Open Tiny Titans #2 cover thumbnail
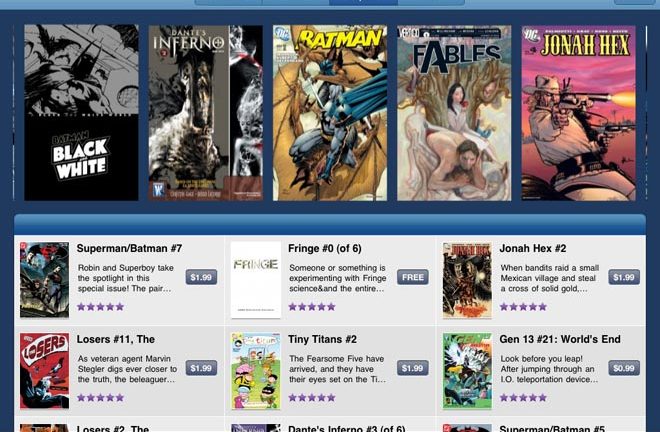This screenshot has height=432, width=660. click(255, 371)
